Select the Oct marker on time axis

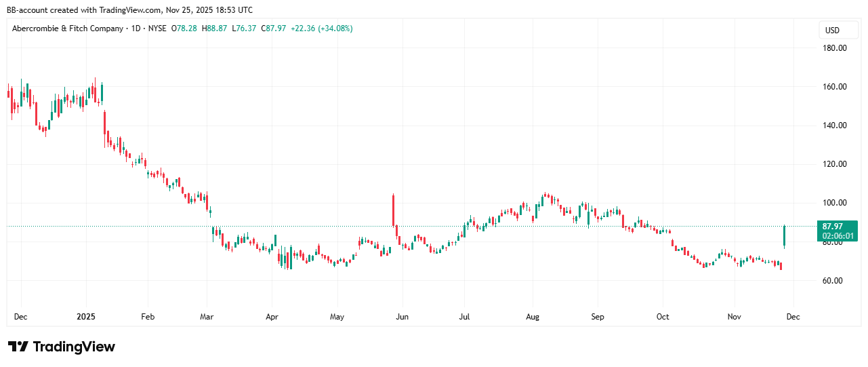(x=663, y=317)
